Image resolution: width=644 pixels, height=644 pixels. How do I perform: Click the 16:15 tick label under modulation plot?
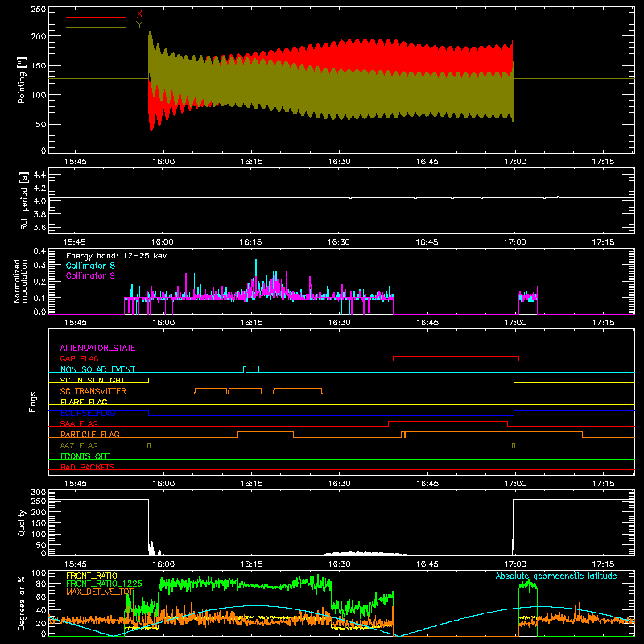[251, 323]
